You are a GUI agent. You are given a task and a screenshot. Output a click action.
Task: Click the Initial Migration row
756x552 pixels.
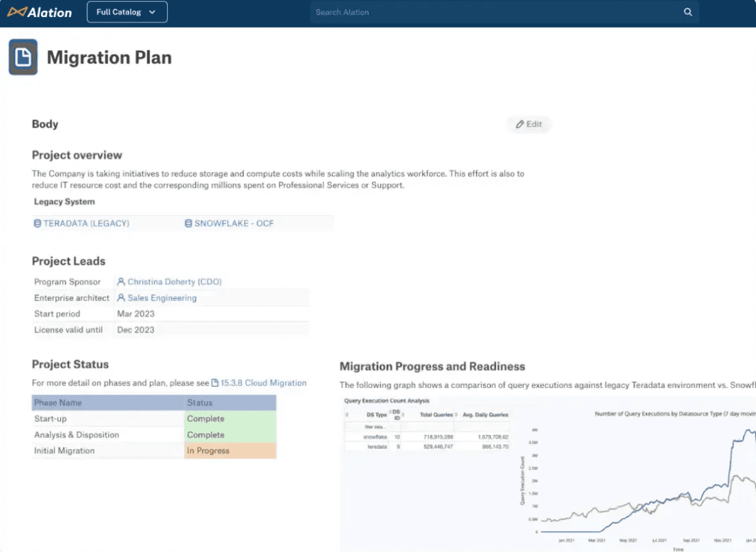[x=154, y=451]
